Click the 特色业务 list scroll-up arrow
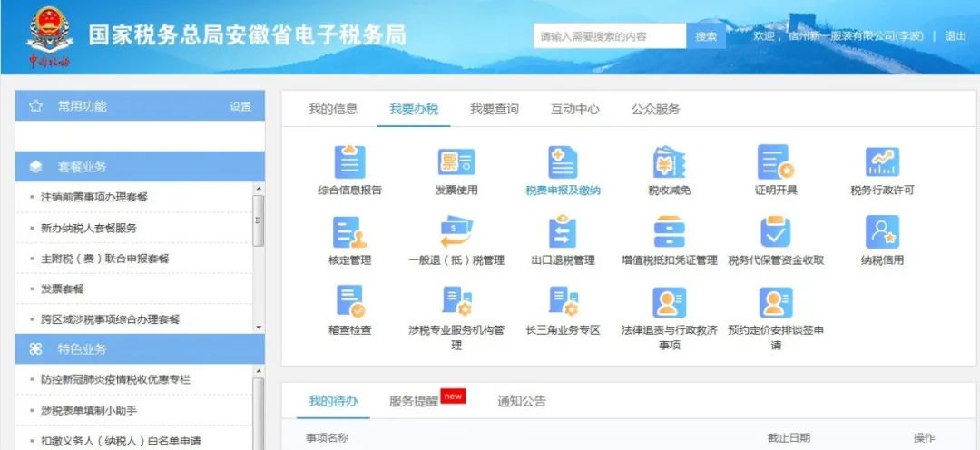This screenshot has height=450, width=980. (259, 373)
